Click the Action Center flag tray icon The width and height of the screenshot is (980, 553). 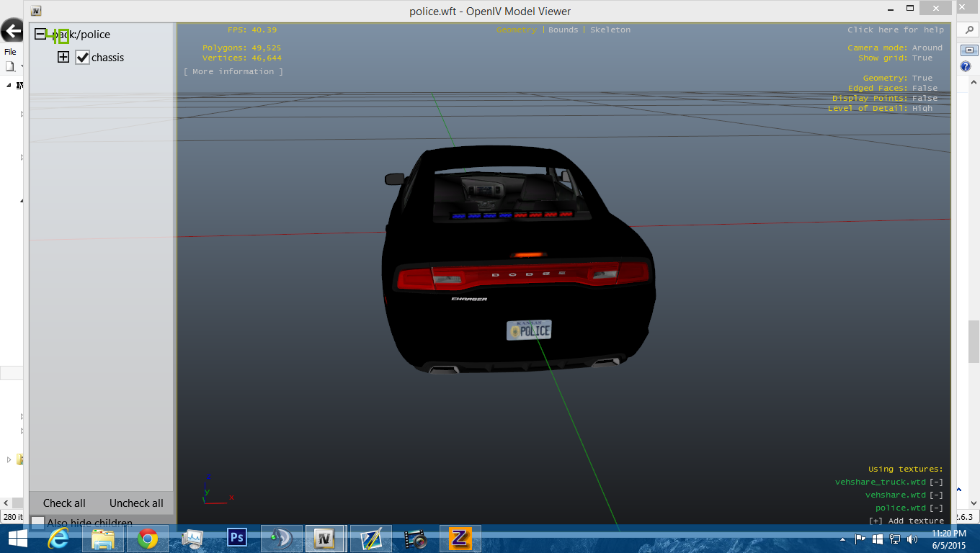point(860,539)
